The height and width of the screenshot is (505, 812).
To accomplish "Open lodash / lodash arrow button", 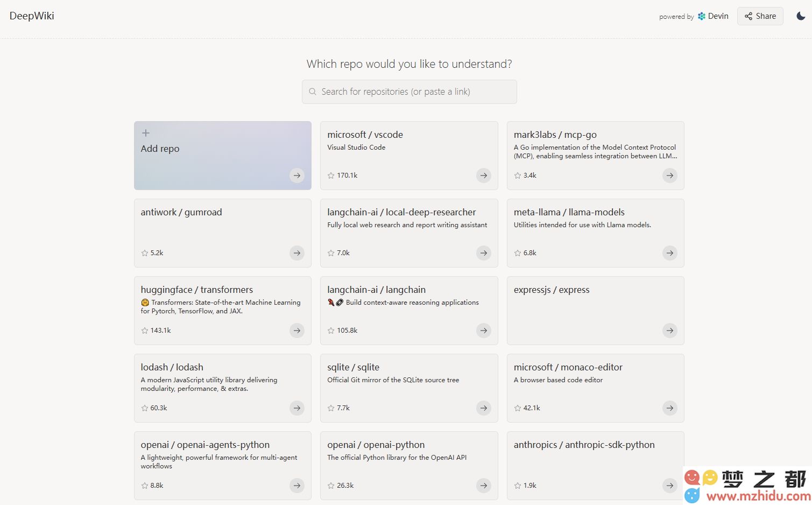I will click(297, 408).
